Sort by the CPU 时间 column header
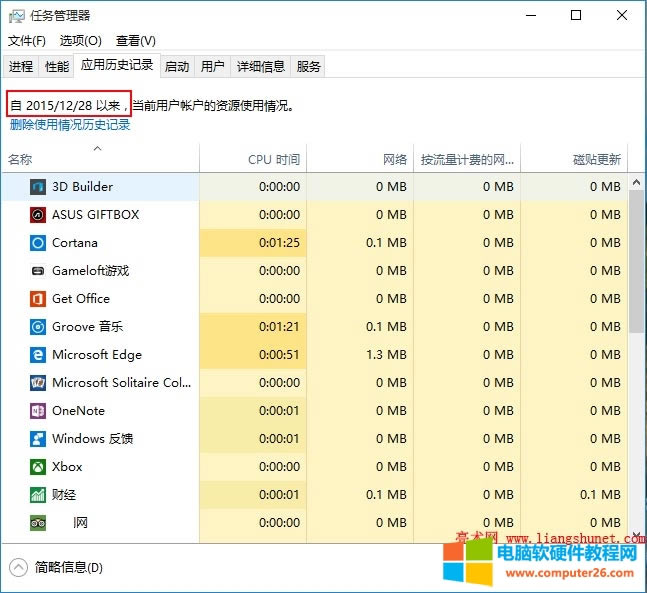 coord(253,158)
